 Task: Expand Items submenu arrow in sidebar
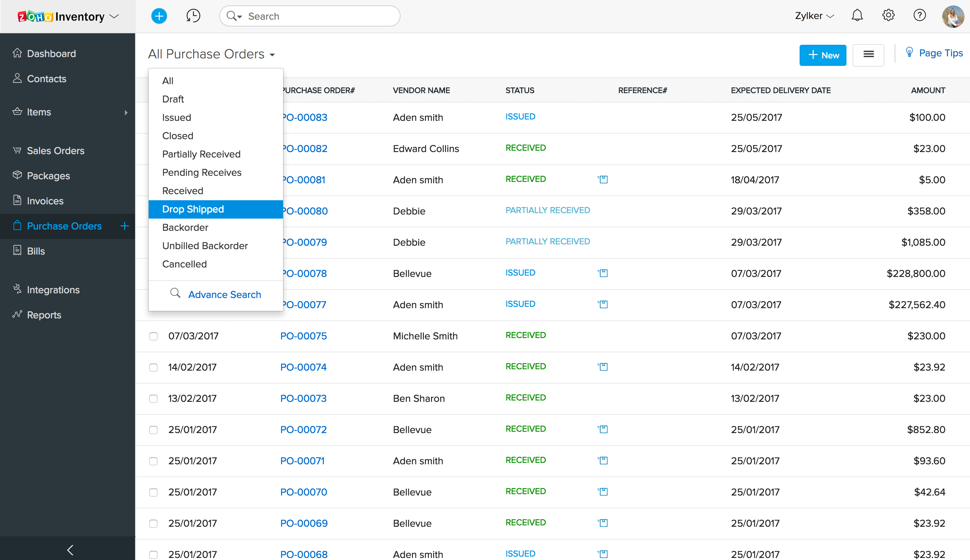(126, 112)
